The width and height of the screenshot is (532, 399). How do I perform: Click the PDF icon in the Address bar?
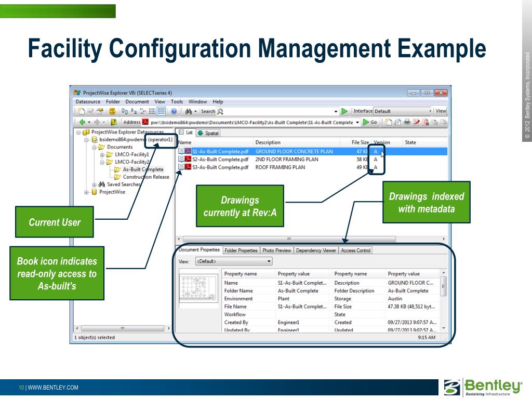(145, 122)
